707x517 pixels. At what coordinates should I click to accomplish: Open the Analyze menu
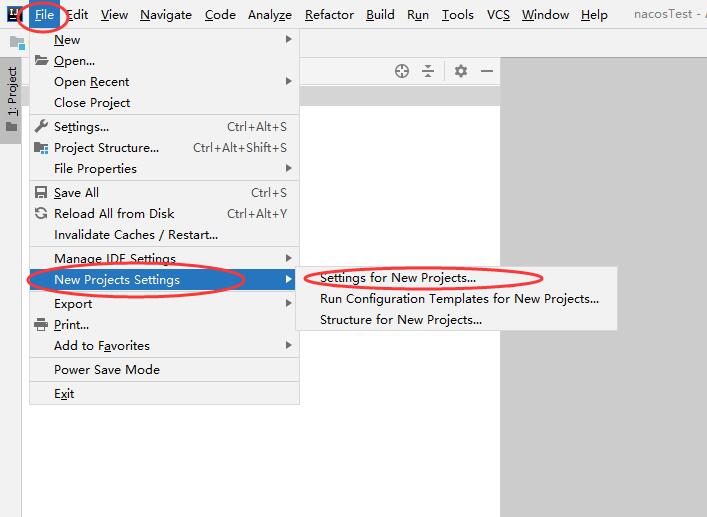pyautogui.click(x=270, y=15)
